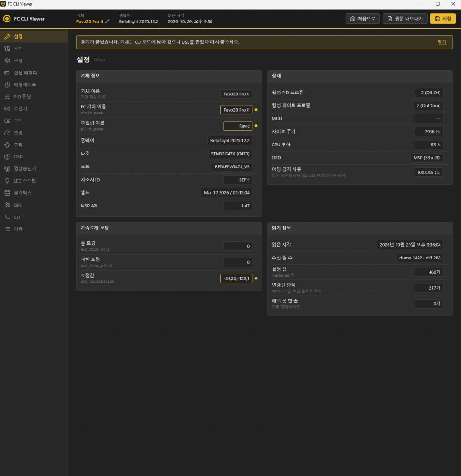Click the GPS satellite icon
The image size is (461, 476).
click(7, 205)
